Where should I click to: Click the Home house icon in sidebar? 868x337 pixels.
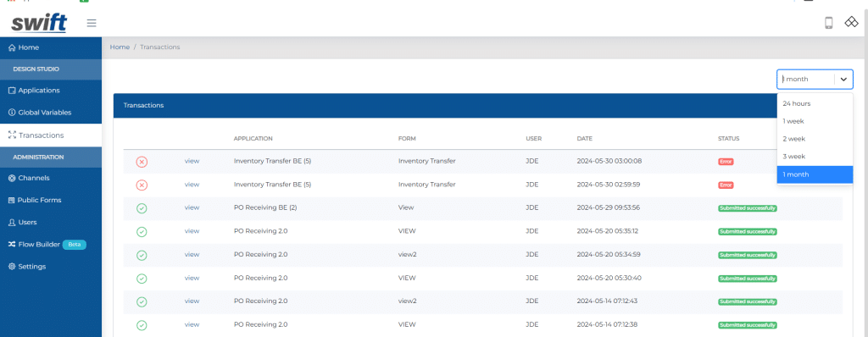pos(12,47)
